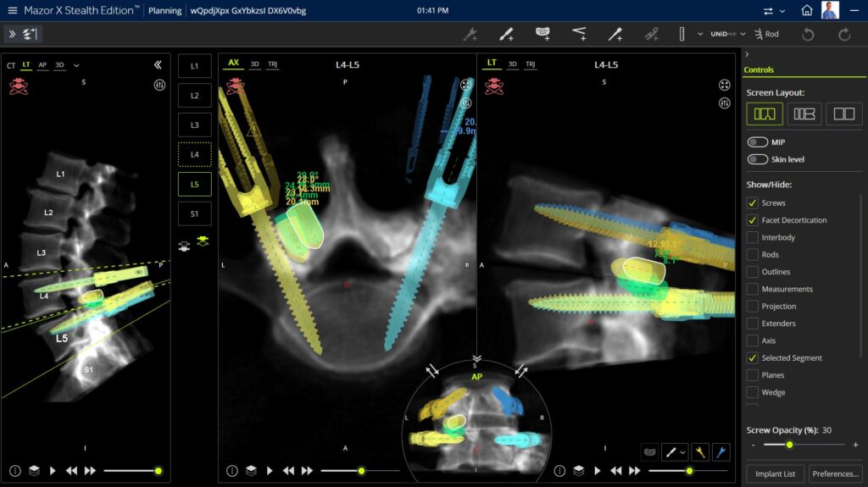
Task: Select the blue screw icon in sagittal view
Action: pyautogui.click(x=721, y=452)
